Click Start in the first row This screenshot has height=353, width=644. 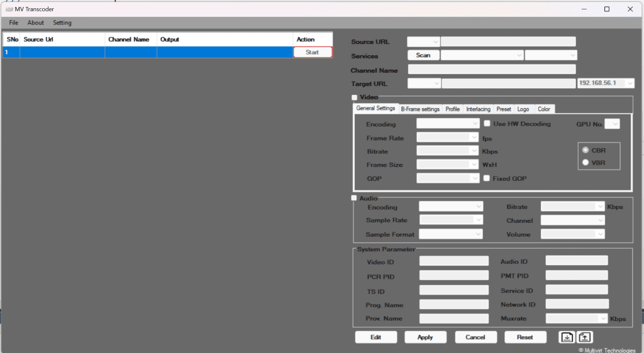313,52
